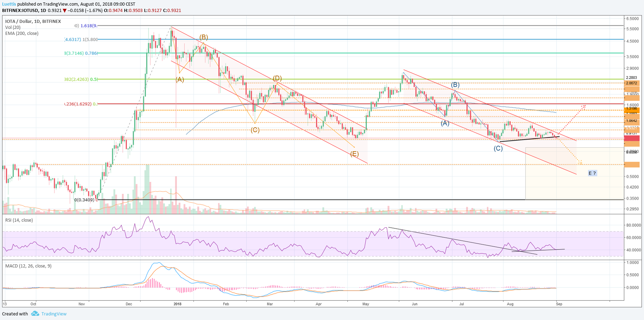The image size is (644, 320).
Task: Click the Sep label on the time axis
Action: (559, 304)
